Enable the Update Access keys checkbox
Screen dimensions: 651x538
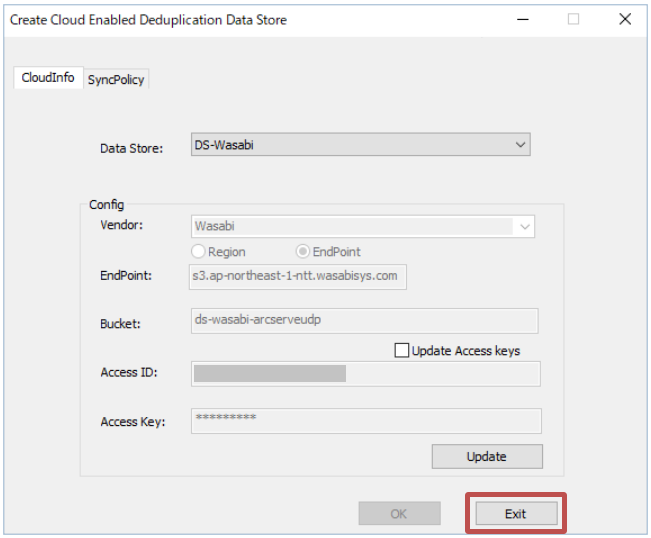click(402, 351)
